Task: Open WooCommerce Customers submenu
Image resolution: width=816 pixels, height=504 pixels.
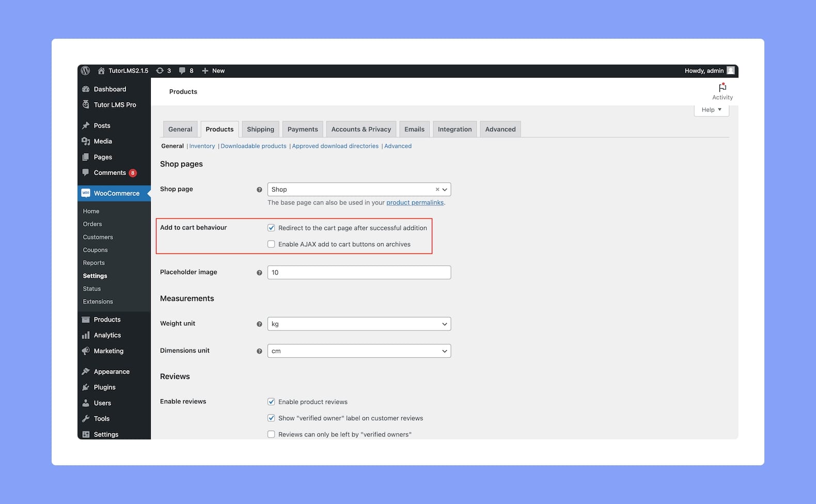Action: click(x=98, y=237)
